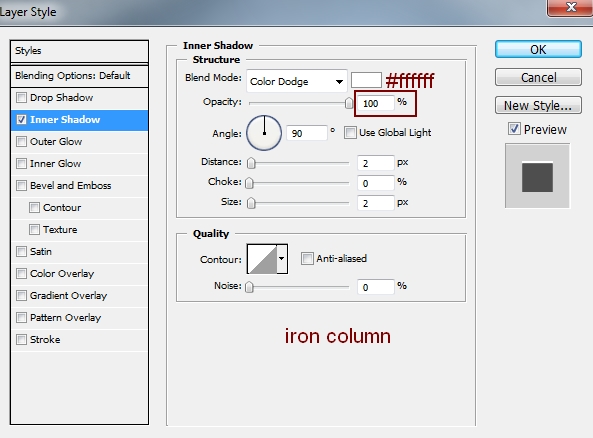
Task: Enable the Drop Shadow checkbox
Action: tap(22, 98)
